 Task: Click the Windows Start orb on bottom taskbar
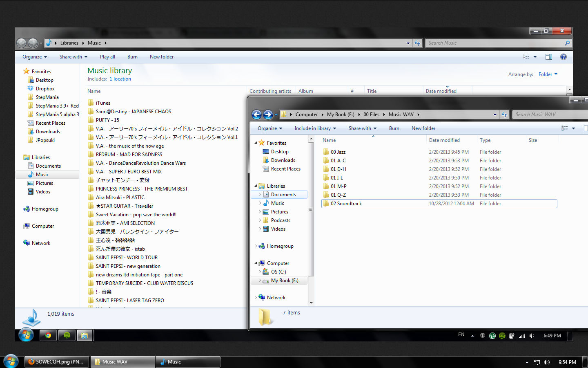click(x=11, y=361)
